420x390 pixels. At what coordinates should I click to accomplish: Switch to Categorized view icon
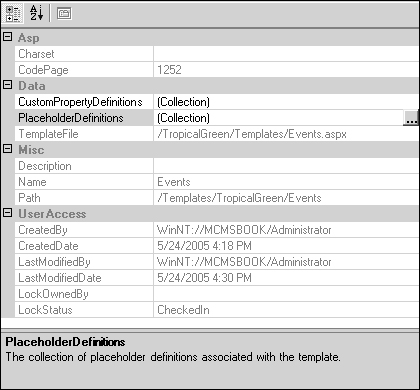pos(13,13)
